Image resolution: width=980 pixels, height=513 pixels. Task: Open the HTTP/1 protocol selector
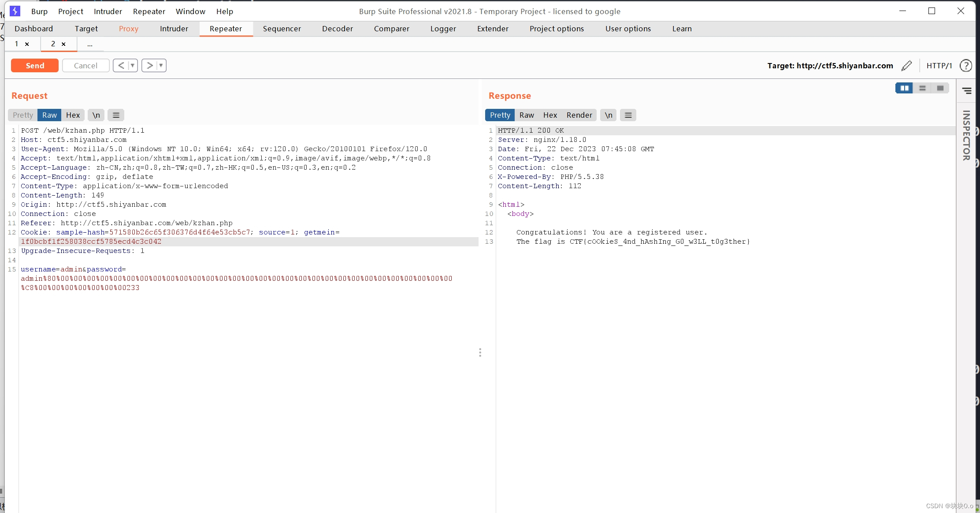(x=939, y=66)
